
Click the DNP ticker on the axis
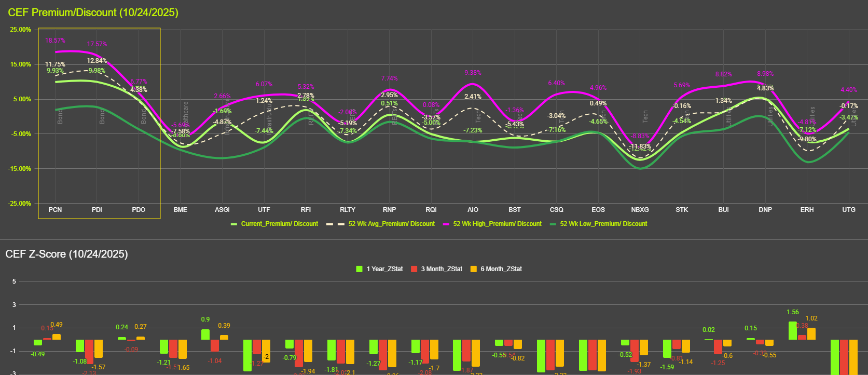(765, 210)
